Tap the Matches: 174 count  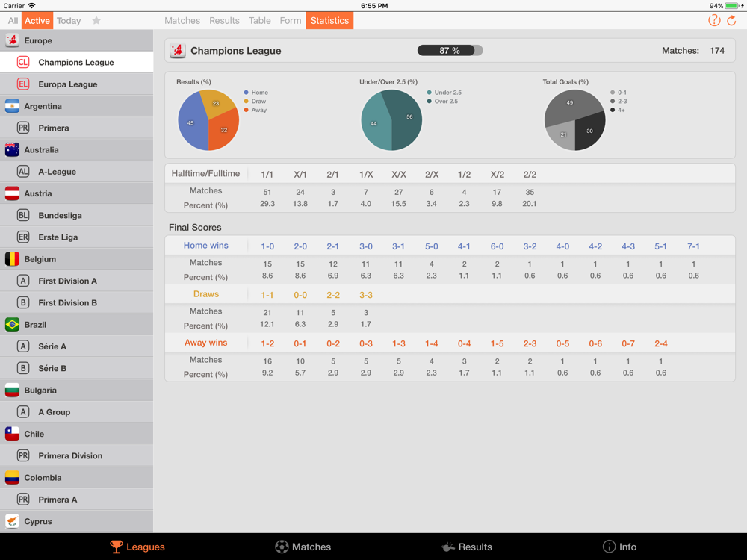(693, 51)
